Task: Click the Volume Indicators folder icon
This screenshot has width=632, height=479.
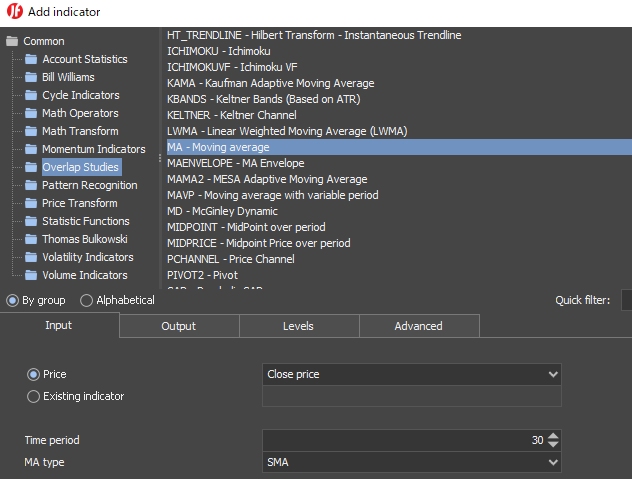Action: point(32,275)
